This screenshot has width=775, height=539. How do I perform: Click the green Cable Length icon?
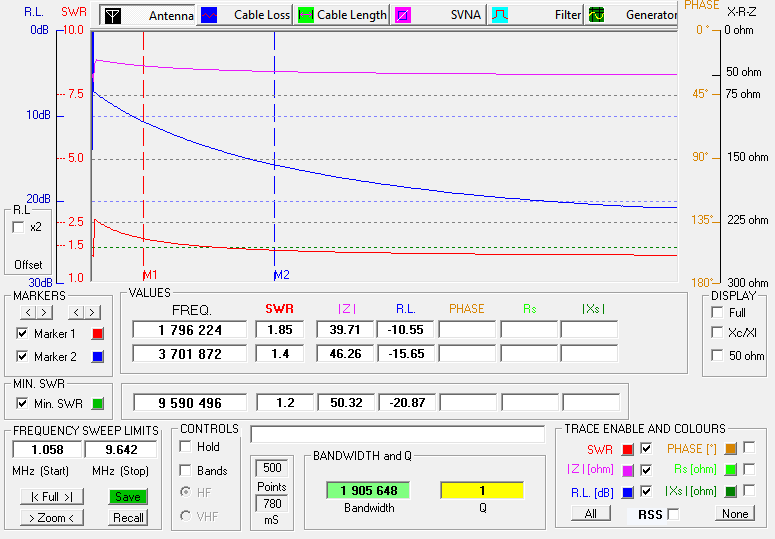click(307, 15)
